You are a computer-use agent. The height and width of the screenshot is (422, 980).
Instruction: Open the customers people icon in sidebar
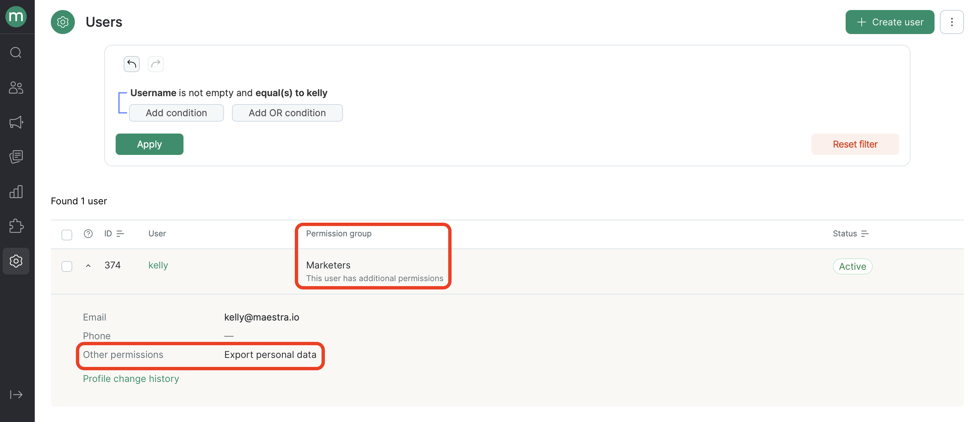pyautogui.click(x=16, y=87)
